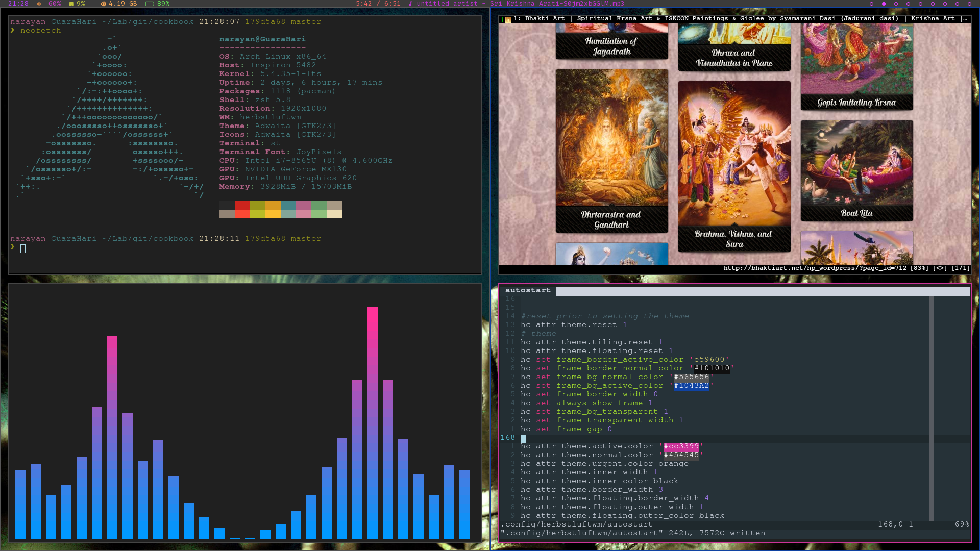Click the CPU chip icon showing 9%
The height and width of the screenshot is (551, 980).
click(71, 4)
